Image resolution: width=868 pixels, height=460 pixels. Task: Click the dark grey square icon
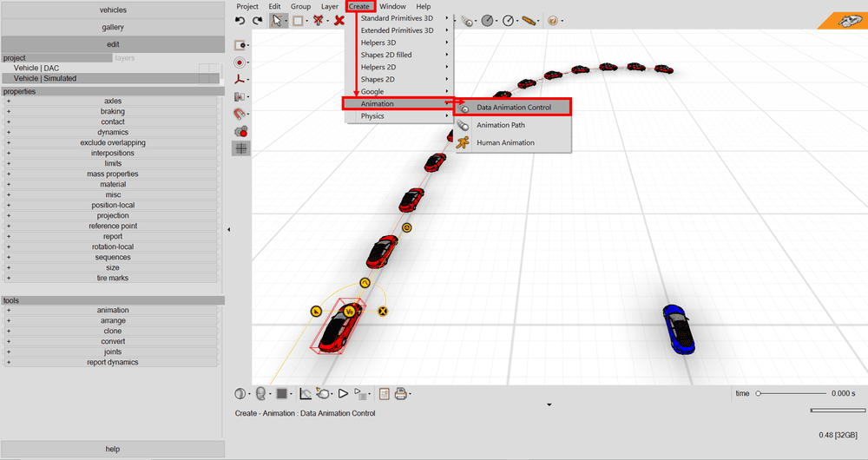coord(282,393)
